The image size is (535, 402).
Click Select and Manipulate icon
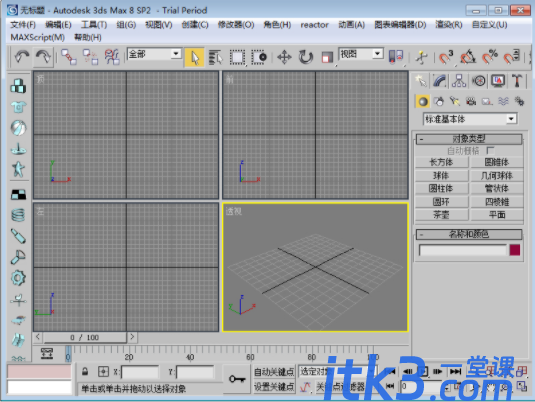coord(422,57)
